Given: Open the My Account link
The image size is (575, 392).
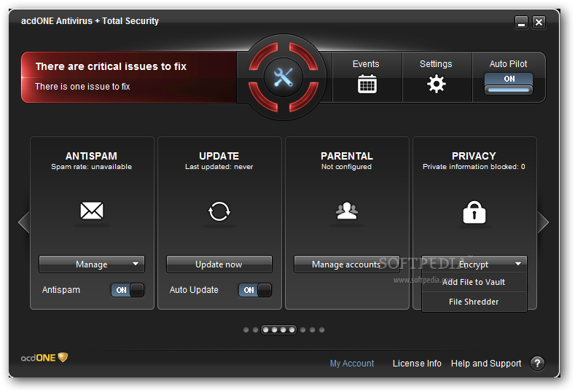Looking at the screenshot, I should pyautogui.click(x=352, y=364).
